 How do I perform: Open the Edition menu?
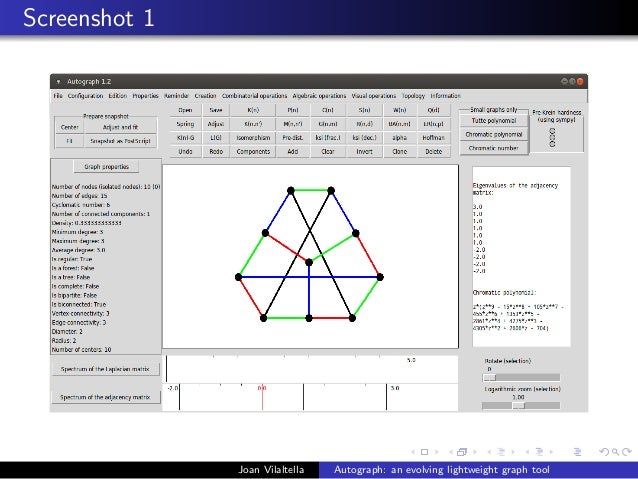[118, 96]
